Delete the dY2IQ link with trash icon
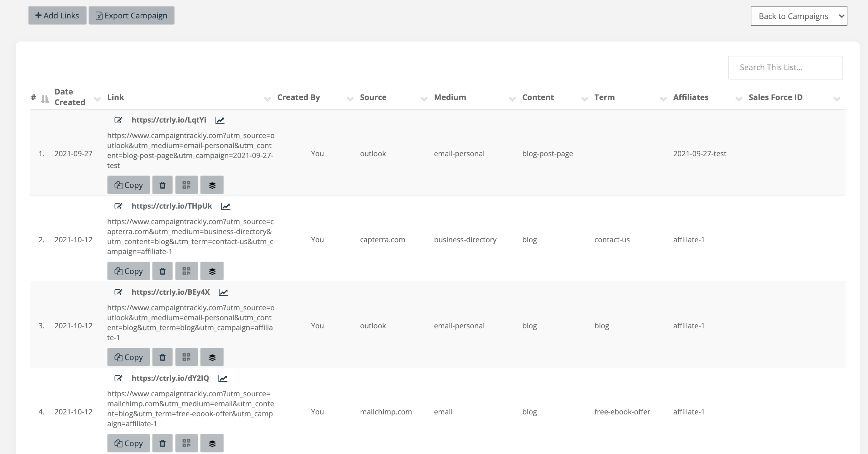Image resolution: width=868 pixels, height=454 pixels. (x=162, y=443)
